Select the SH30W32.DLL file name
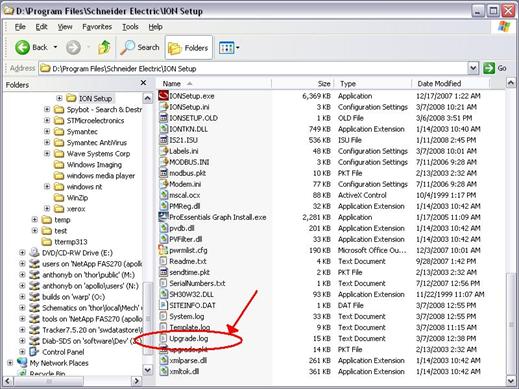519x389 pixels. coord(191,294)
